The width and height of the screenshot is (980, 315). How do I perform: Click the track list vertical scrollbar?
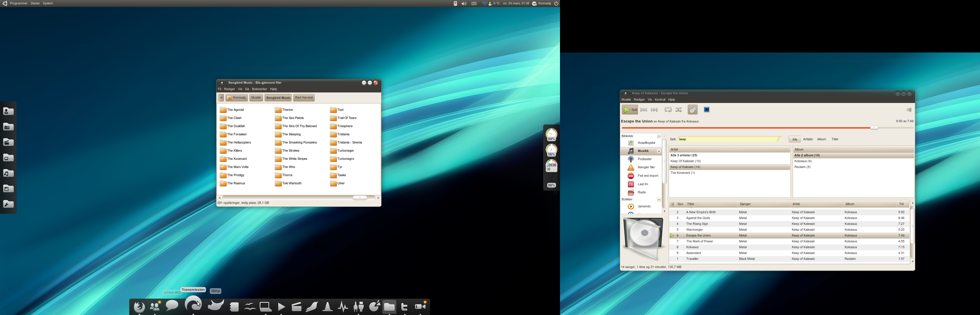point(912,226)
